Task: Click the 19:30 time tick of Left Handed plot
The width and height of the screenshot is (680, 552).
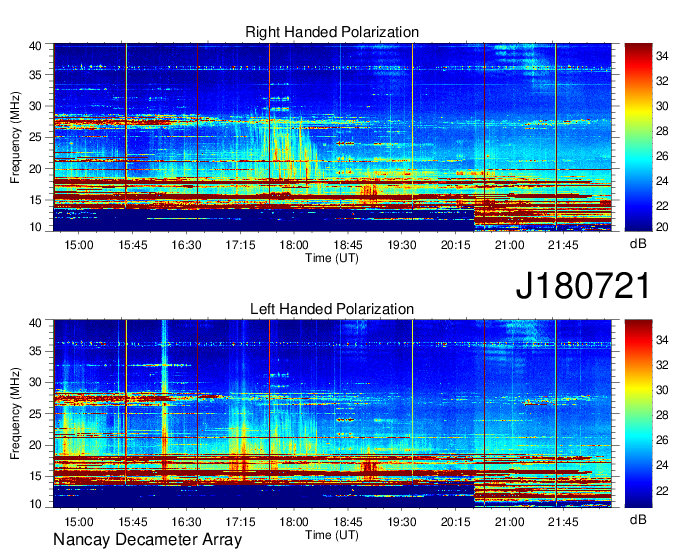Action: [402, 522]
